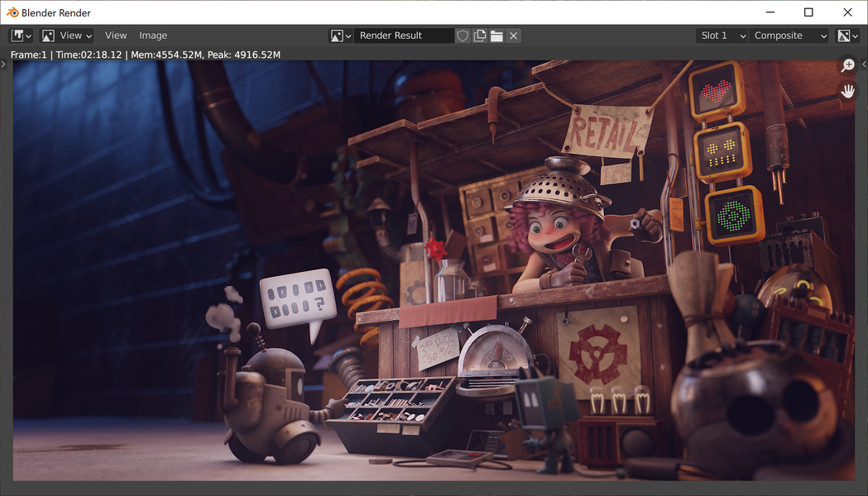Screen dimensions: 868x496
Task: Create new image copy icon
Action: [479, 36]
